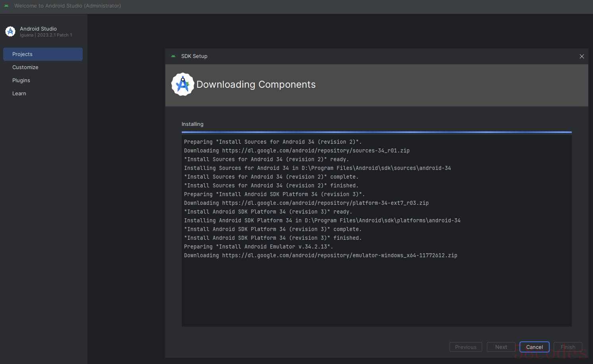Close the SDK Setup dialog

click(x=581, y=56)
